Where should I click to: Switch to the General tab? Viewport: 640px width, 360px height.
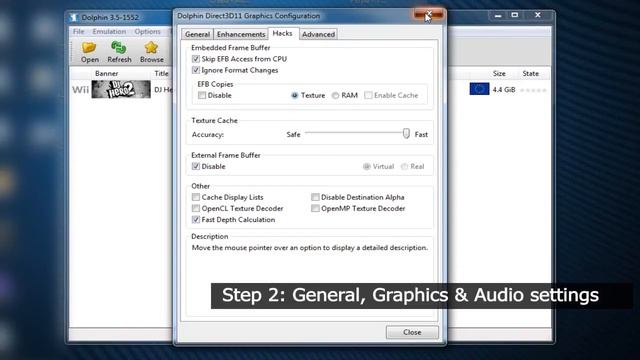pos(197,34)
